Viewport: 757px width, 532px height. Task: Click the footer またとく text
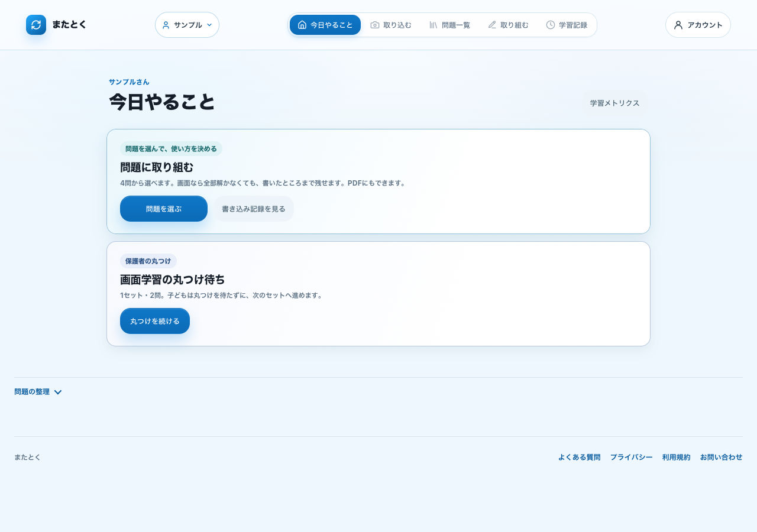click(27, 457)
